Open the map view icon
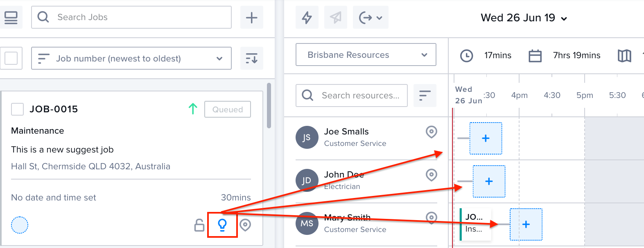Screen dimensions: 644x248 click(x=624, y=56)
